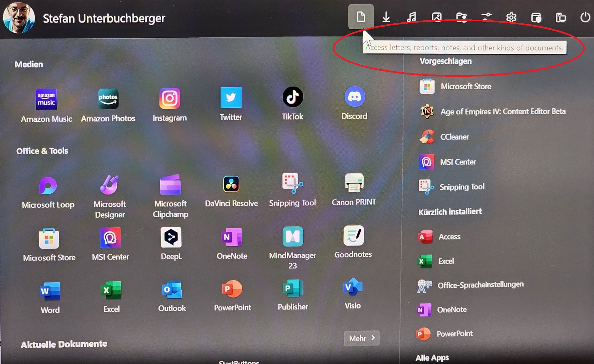Launch Outlook
Viewport: 594px width, 364px height.
[x=172, y=296]
